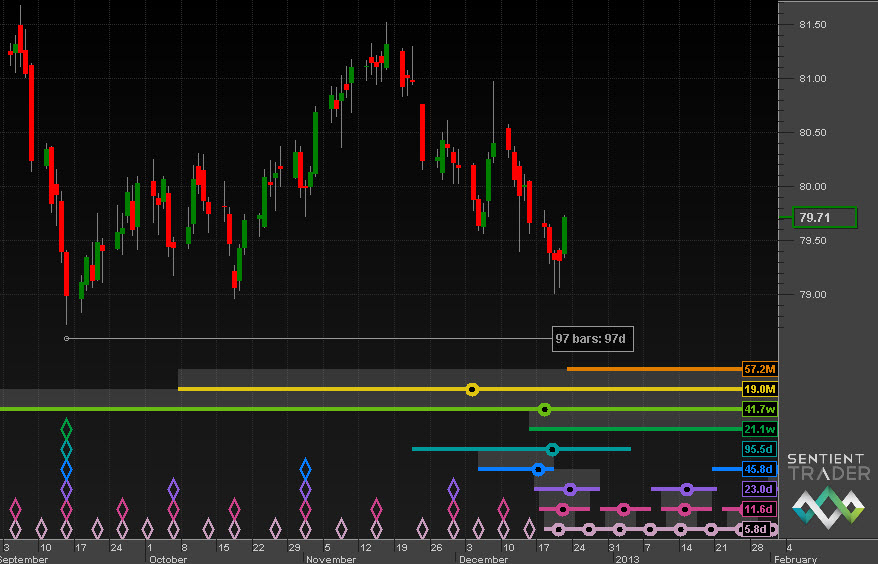Click the 79.71 current price label
Viewport: 878px width, 564px height.
pyautogui.click(x=824, y=217)
